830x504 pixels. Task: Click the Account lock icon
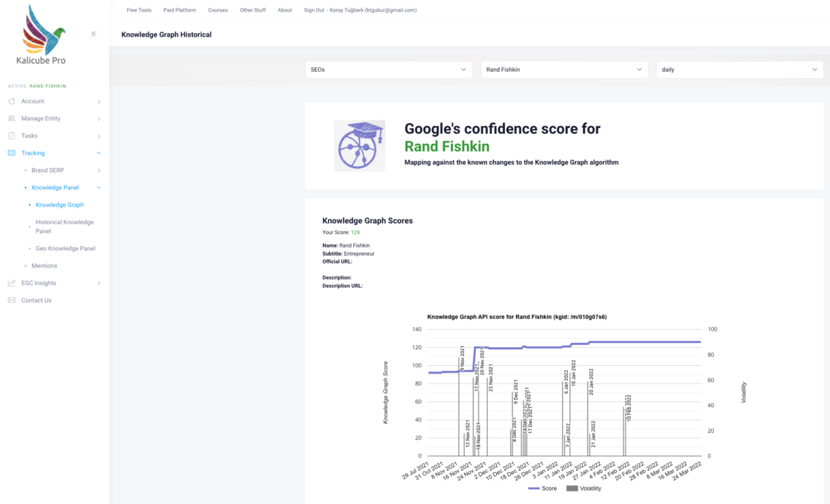[x=12, y=101]
